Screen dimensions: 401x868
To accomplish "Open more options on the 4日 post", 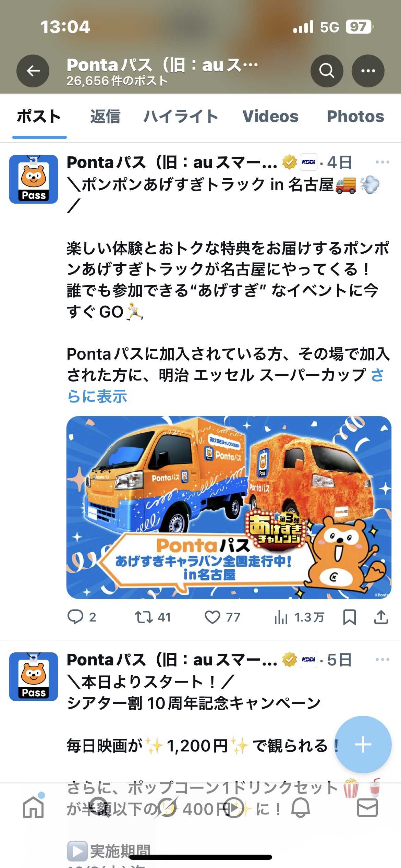I will point(382,162).
